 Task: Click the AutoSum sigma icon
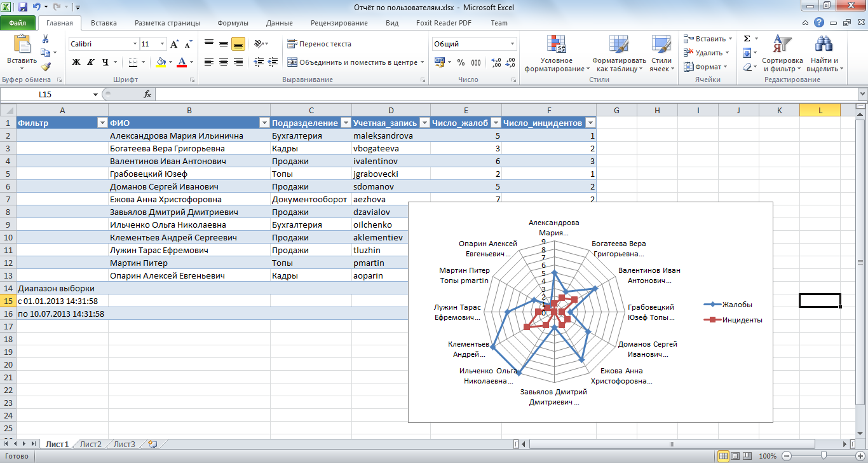coord(747,39)
